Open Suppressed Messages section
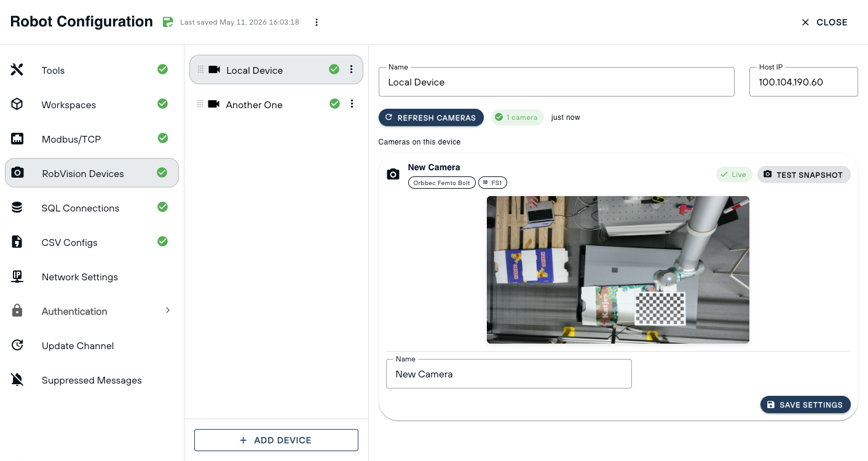Image resolution: width=868 pixels, height=461 pixels. pyautogui.click(x=92, y=380)
